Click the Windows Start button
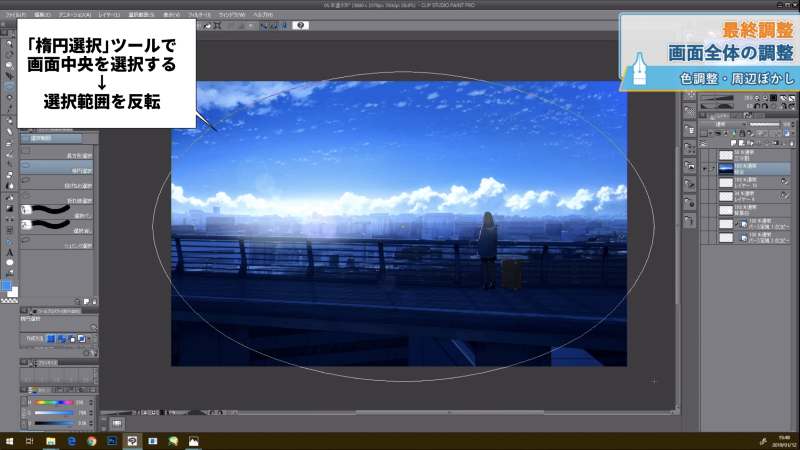Screen dimensions: 800x450 click(9, 441)
